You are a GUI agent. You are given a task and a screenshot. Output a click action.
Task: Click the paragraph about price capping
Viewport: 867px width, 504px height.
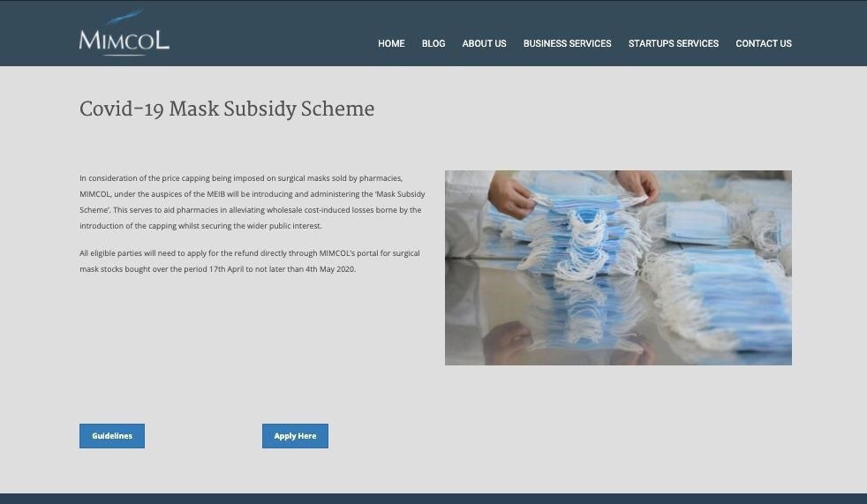(253, 202)
